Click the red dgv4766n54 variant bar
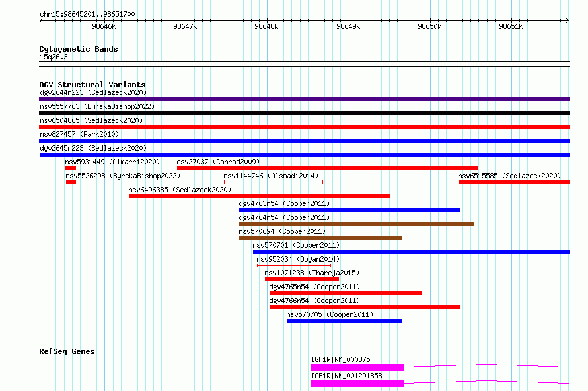588x391 pixels. [365, 307]
